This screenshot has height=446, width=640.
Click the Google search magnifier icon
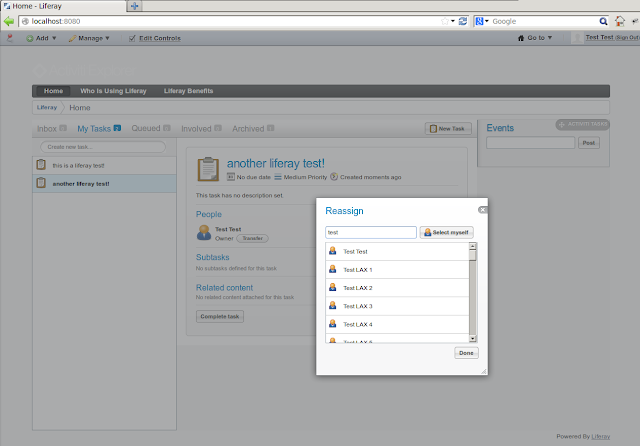(603, 21)
